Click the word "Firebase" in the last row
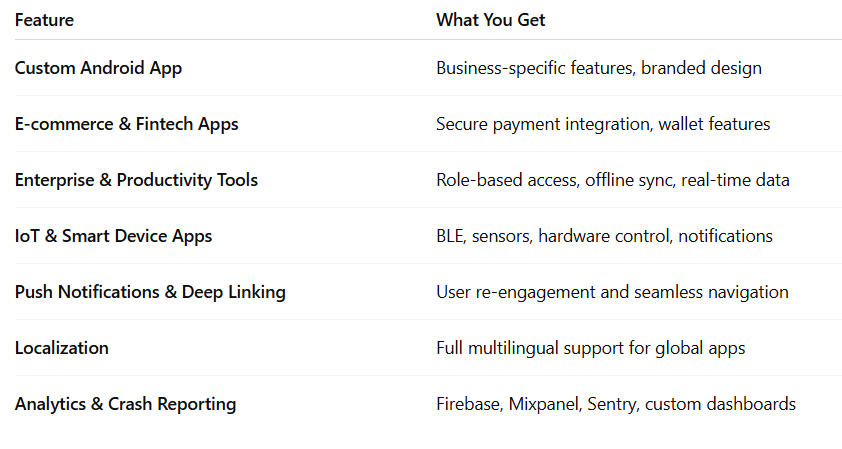The width and height of the screenshot is (842, 449). click(x=468, y=404)
